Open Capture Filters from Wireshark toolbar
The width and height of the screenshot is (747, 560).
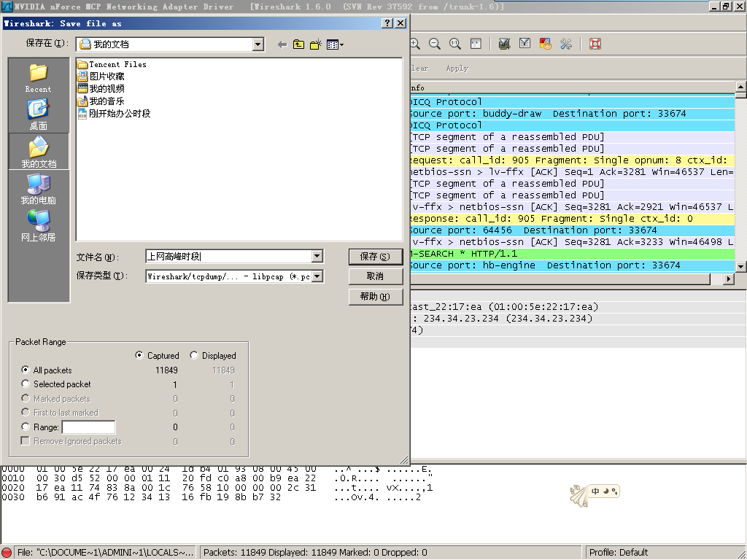pyautogui.click(x=504, y=44)
